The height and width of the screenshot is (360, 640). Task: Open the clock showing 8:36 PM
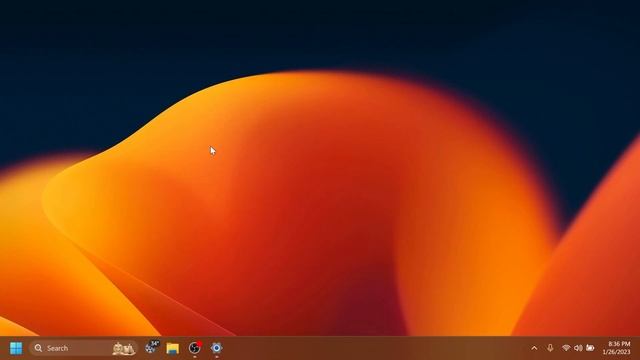(x=616, y=348)
